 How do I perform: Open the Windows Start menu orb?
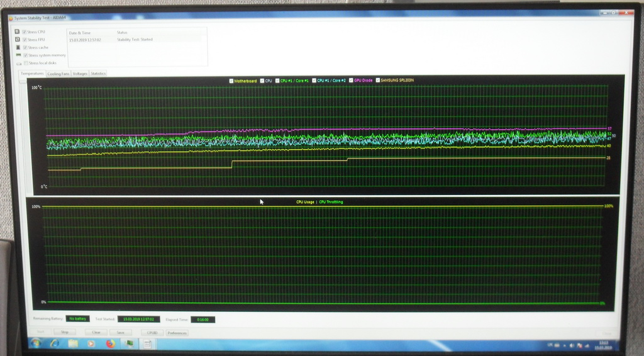tap(36, 343)
